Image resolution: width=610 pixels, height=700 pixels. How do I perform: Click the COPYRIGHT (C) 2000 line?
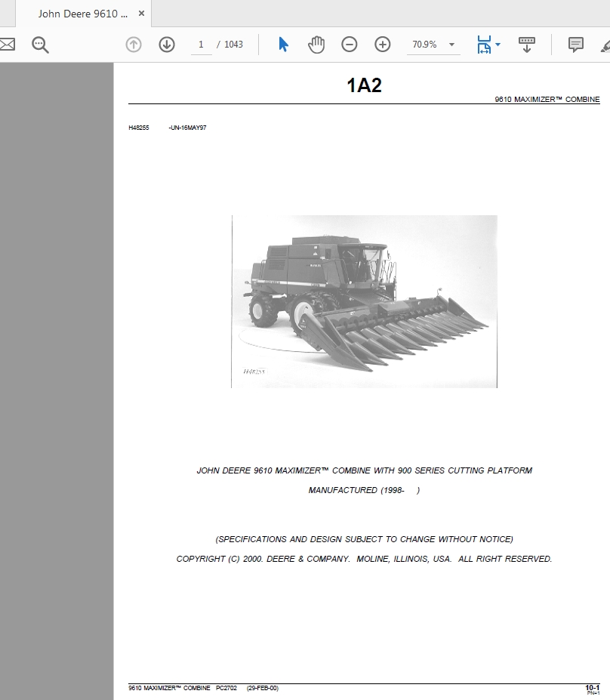tap(364, 559)
